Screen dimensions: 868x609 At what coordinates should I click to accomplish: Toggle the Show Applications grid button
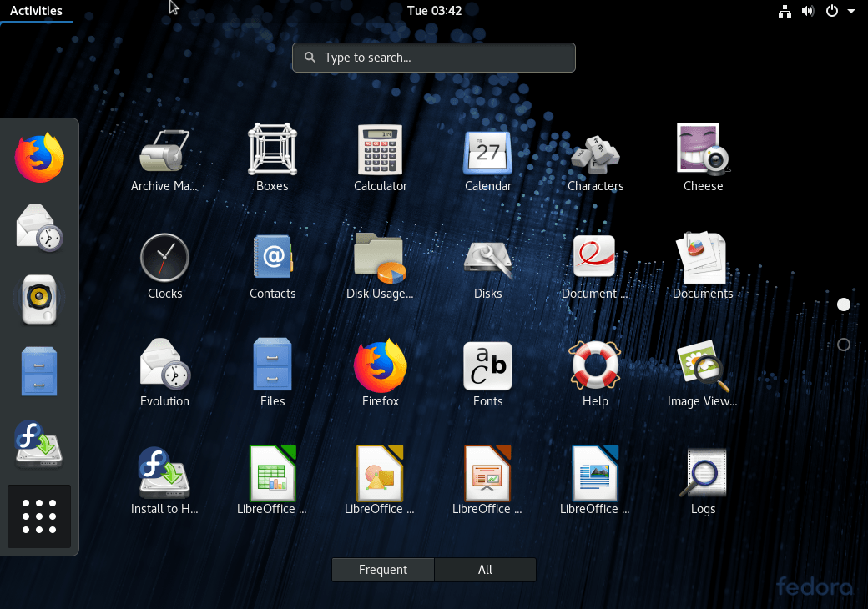tap(39, 516)
